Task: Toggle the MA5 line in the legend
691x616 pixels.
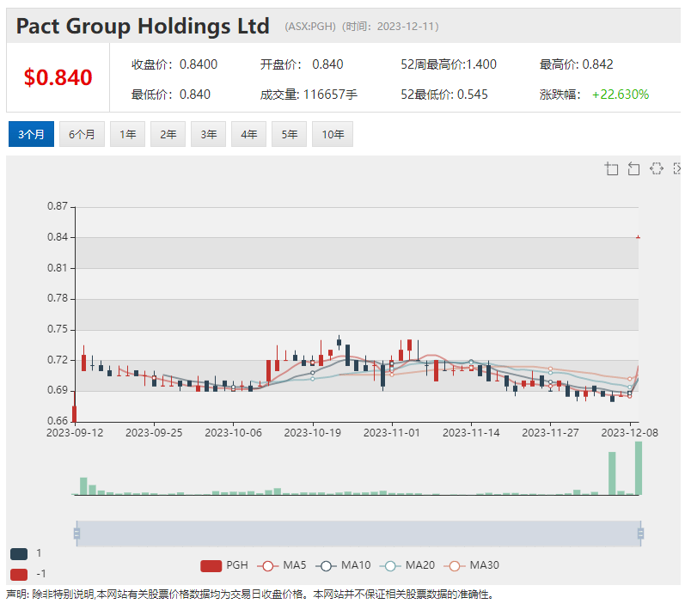Action: pos(282,565)
